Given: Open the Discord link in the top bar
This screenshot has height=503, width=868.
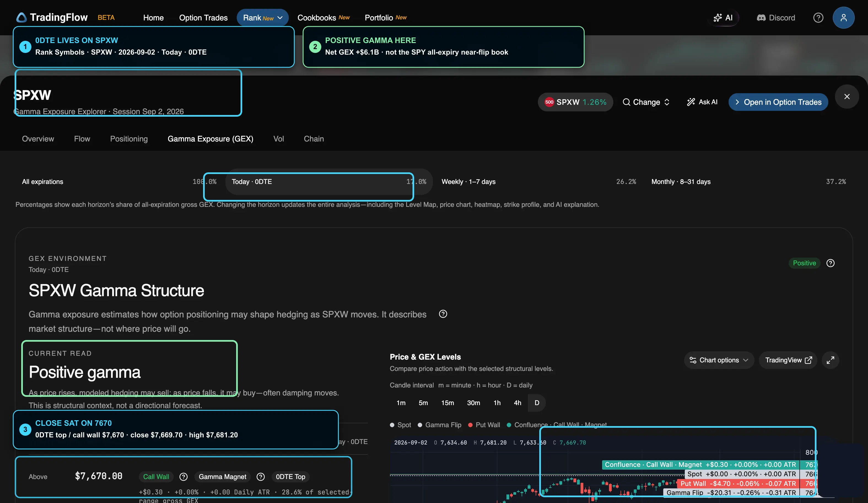Looking at the screenshot, I should (x=776, y=18).
